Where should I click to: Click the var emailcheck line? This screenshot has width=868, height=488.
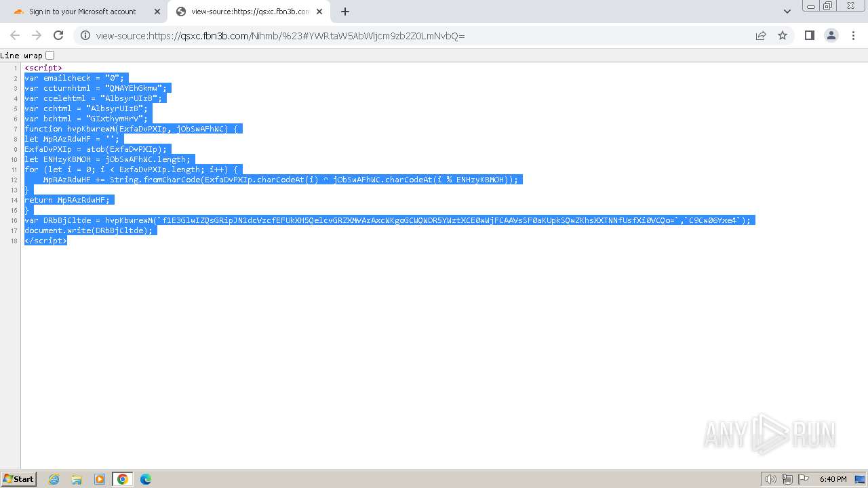(76, 78)
